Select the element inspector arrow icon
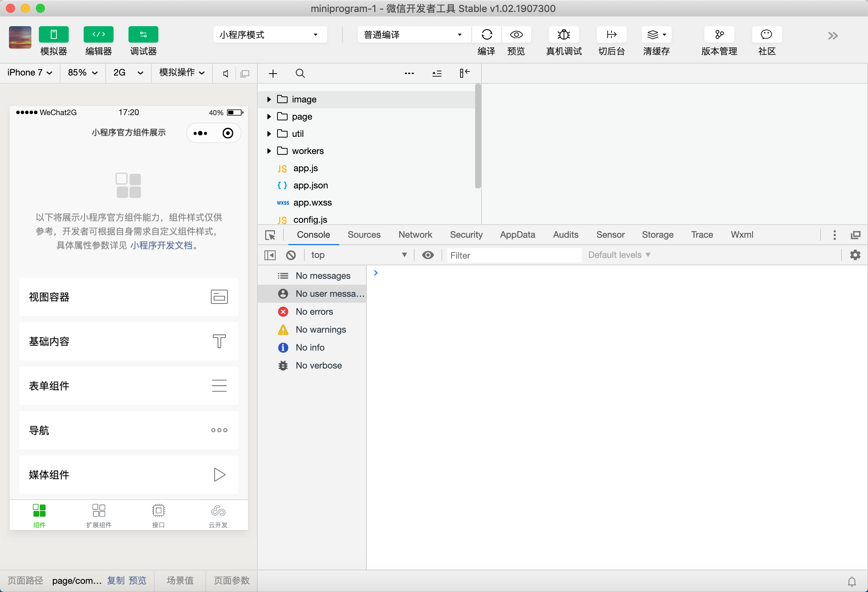Screen dimensions: 868x592 [x=270, y=235]
